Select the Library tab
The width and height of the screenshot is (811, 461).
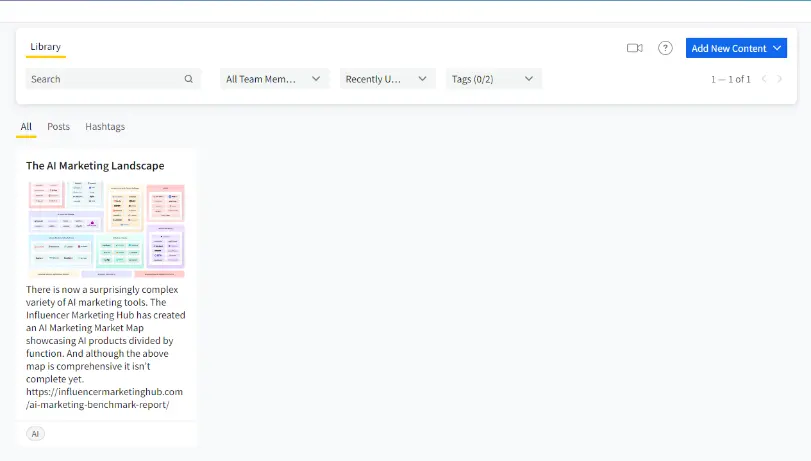pyautogui.click(x=45, y=47)
